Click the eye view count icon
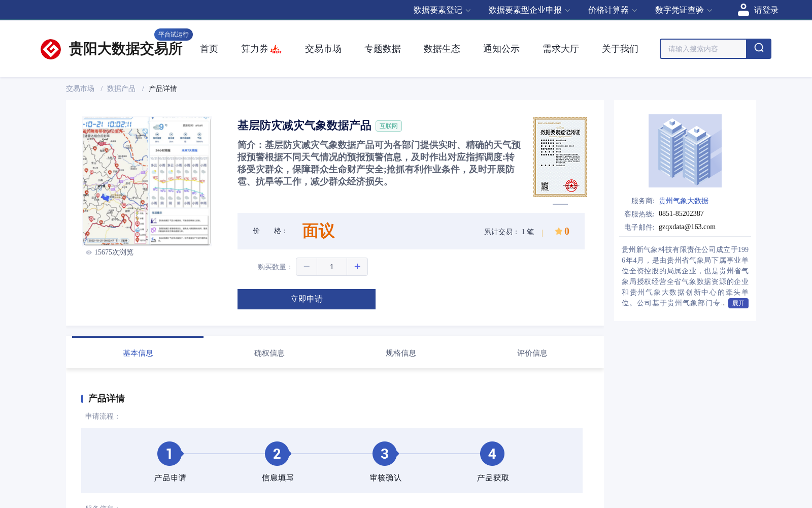Image resolution: width=812 pixels, height=508 pixels. pos(89,252)
